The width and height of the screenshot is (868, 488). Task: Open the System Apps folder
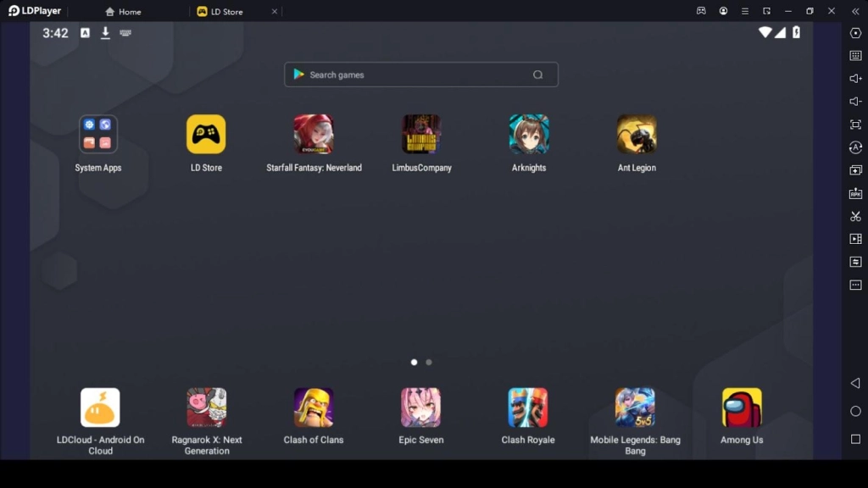98,134
